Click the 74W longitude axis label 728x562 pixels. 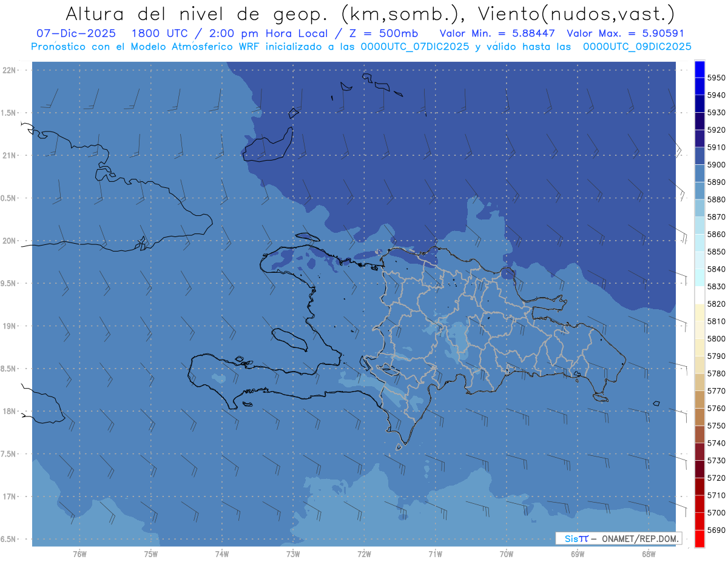[221, 554]
